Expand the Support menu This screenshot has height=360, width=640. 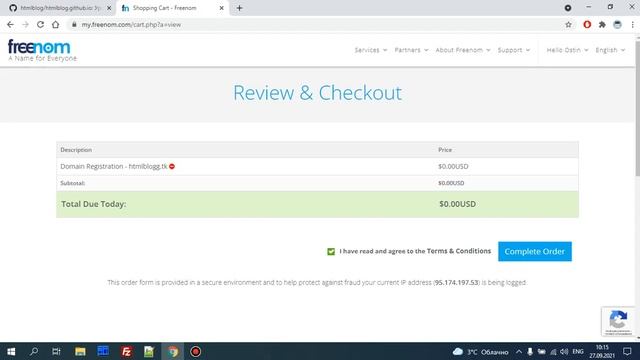point(514,50)
